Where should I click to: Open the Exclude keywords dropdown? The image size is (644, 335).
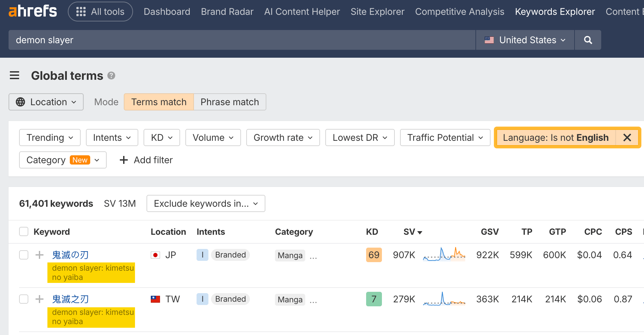[205, 203]
